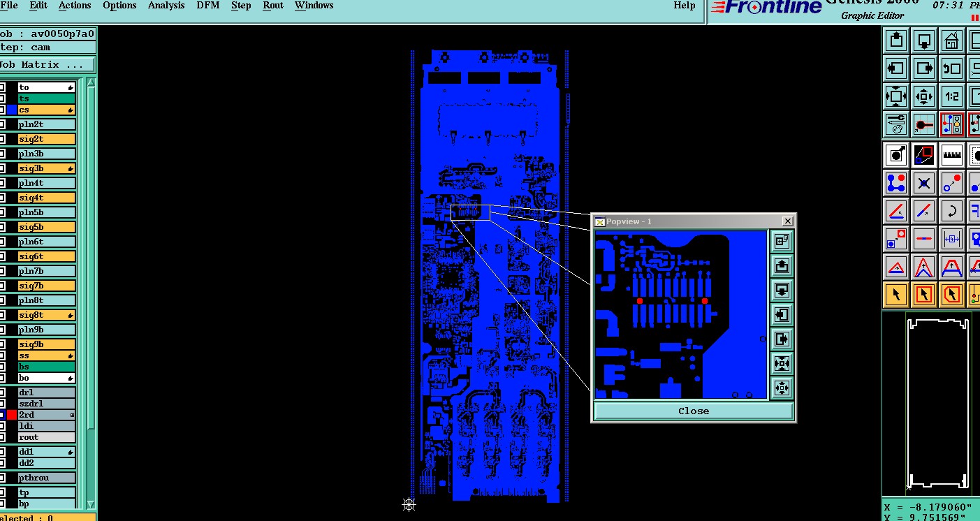This screenshot has width=980, height=521.
Task: Click the 1:2 zoom scale icon
Action: [x=951, y=96]
